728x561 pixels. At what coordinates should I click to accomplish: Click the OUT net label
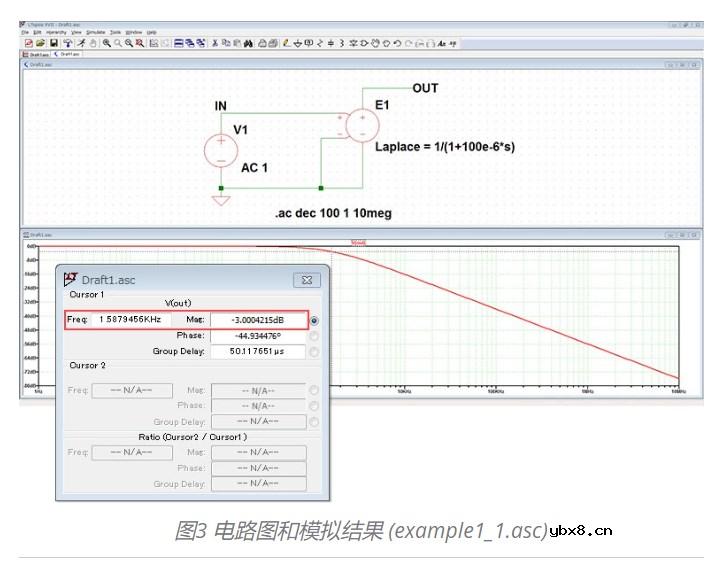tap(425, 88)
